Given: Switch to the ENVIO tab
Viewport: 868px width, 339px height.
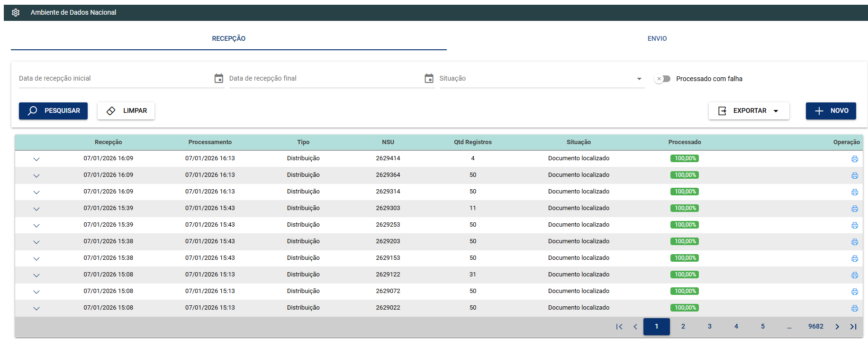Looking at the screenshot, I should pos(657,39).
